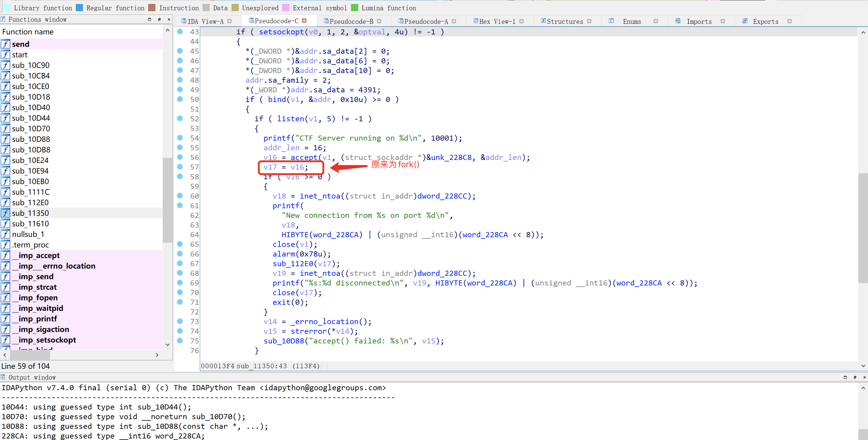Close the Output window panel

(x=864, y=377)
